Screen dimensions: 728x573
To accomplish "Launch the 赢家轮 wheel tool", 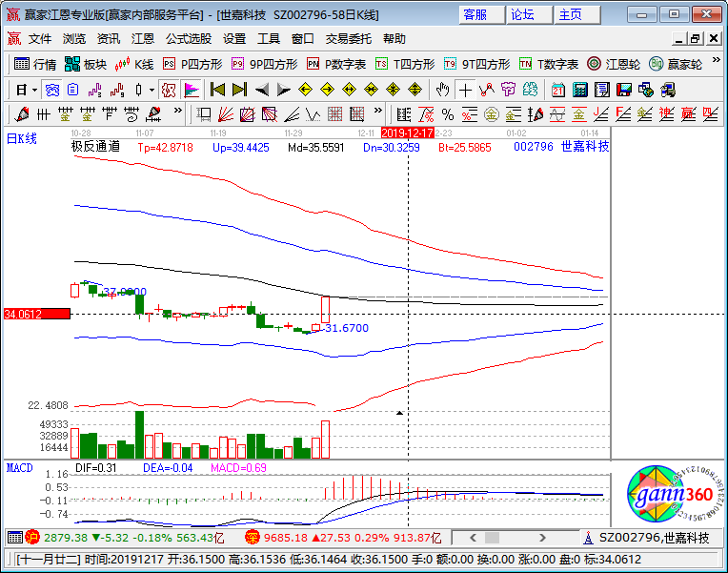I will [x=676, y=64].
